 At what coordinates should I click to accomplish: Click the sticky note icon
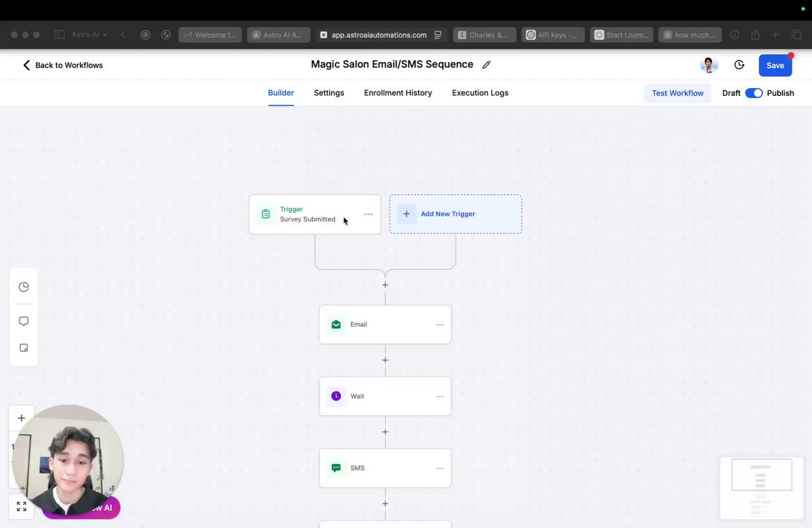pyautogui.click(x=23, y=348)
